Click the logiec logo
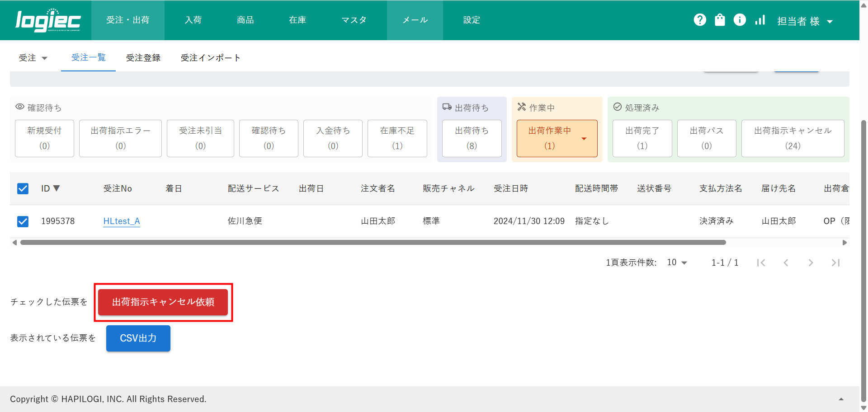The image size is (868, 412). coord(48,20)
